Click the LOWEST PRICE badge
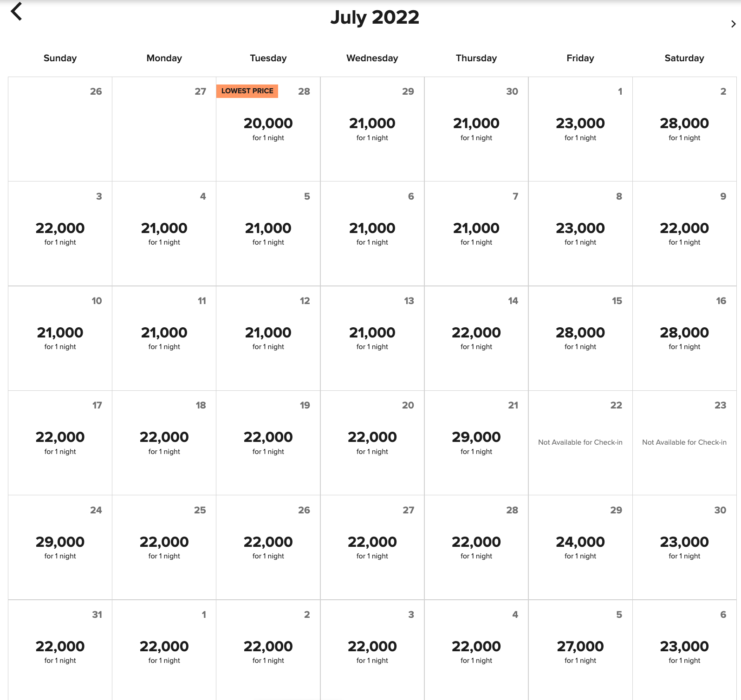This screenshot has height=700, width=741. click(247, 91)
